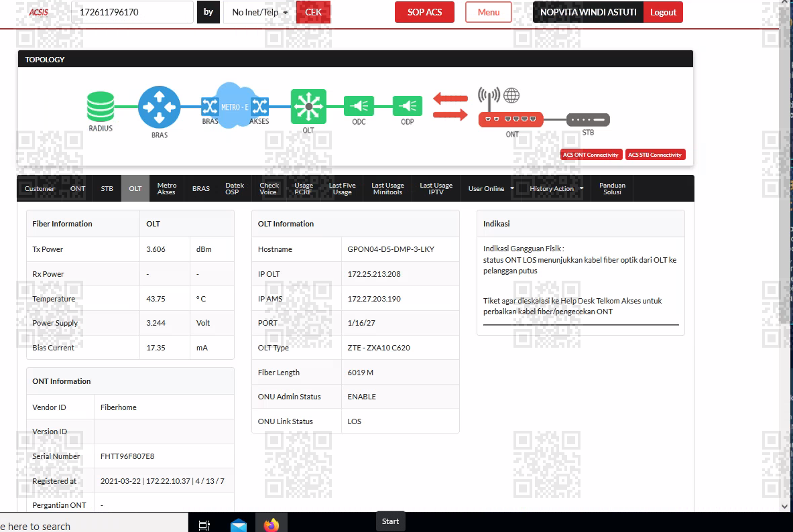Click the ONU Admin Status value ENABLE
This screenshot has height=532, width=793.
click(361, 397)
